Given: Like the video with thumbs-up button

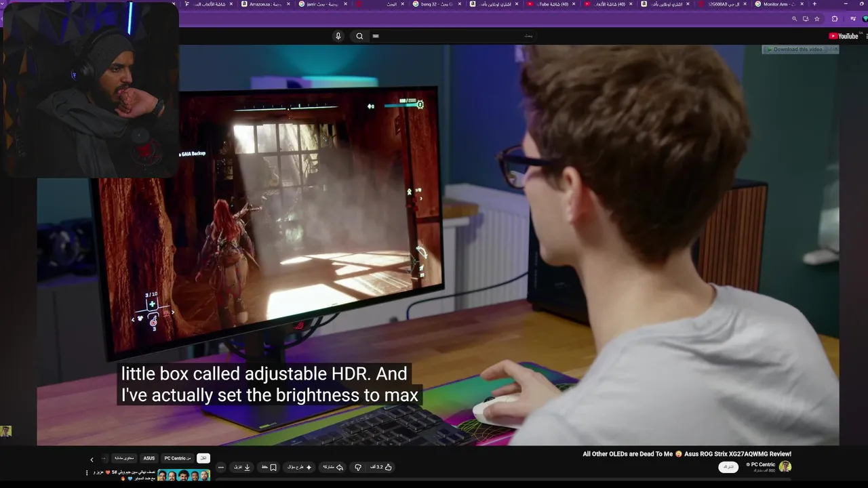Looking at the screenshot, I should (381, 467).
